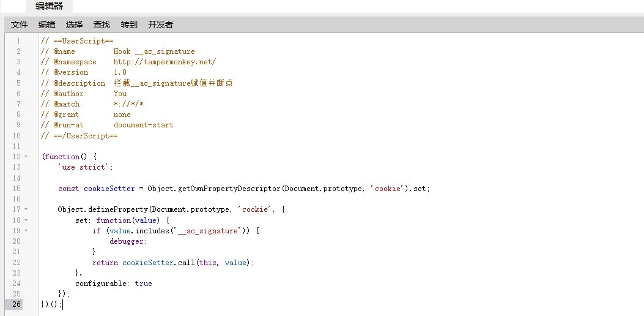Click 'Object.defineProperty' on line 17
The width and height of the screenshot is (644, 316).
point(103,209)
